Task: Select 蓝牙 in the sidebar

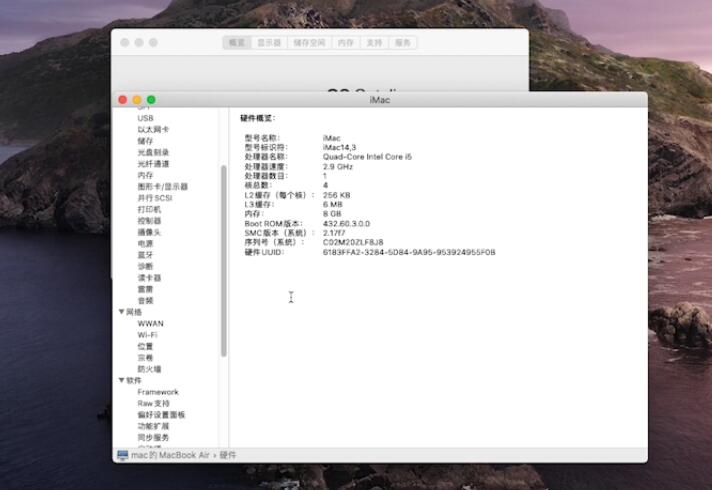Action: [145, 255]
